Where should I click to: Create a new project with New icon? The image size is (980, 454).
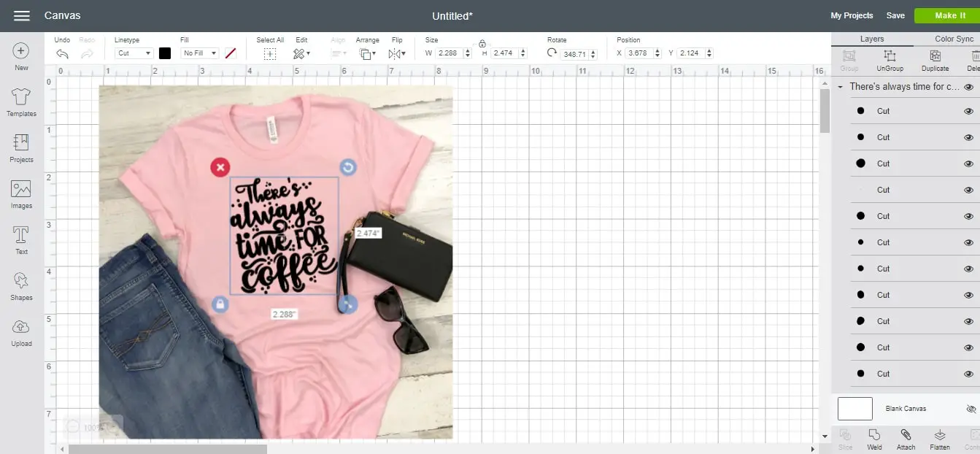tap(21, 57)
